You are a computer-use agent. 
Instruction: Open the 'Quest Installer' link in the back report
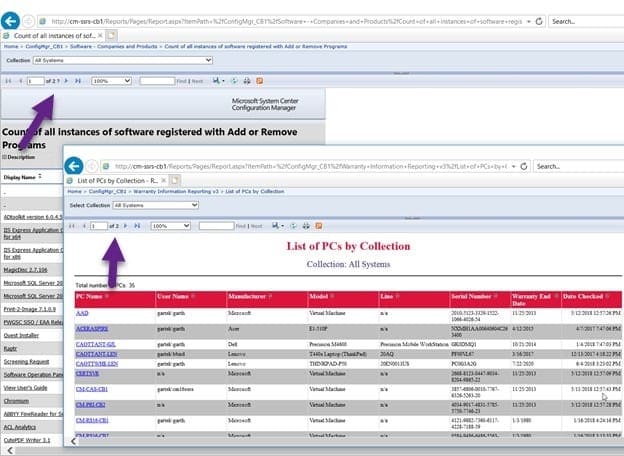point(21,335)
